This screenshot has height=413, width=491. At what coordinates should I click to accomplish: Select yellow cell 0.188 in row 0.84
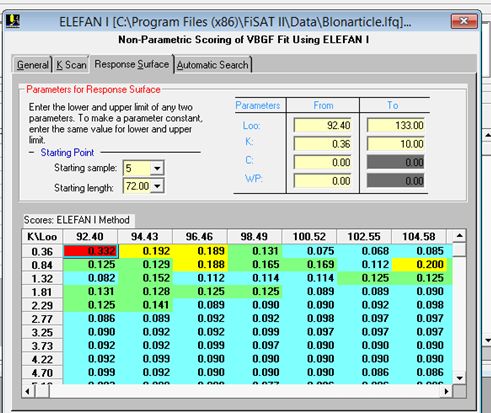point(200,264)
